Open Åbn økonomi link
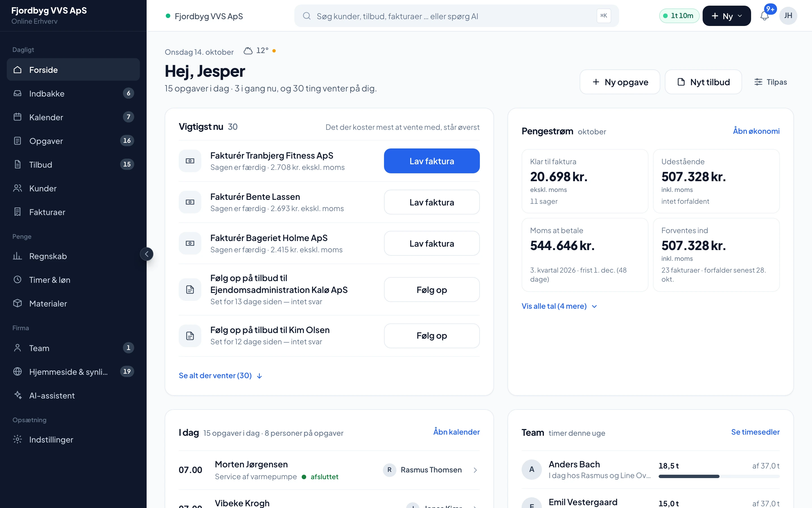 pos(756,131)
